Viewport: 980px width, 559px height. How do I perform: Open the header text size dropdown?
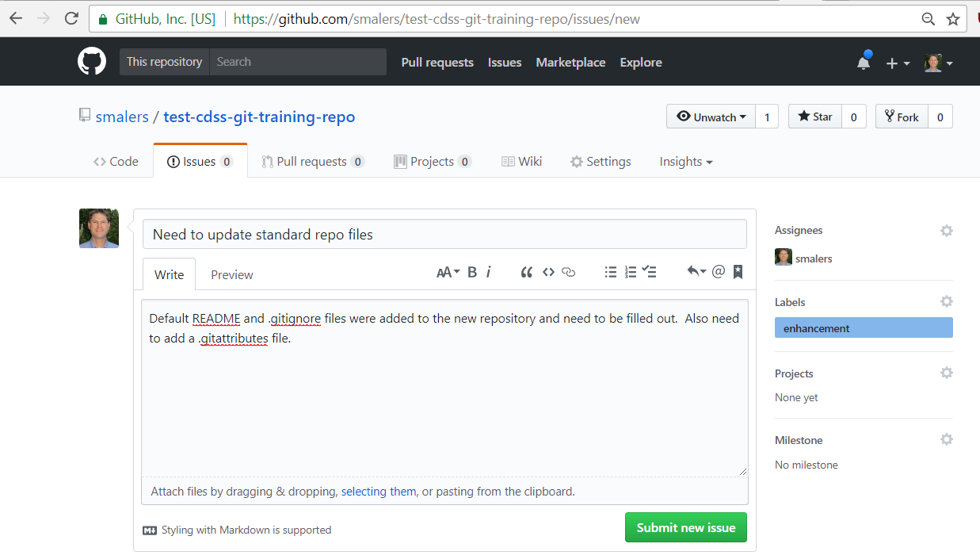(448, 272)
